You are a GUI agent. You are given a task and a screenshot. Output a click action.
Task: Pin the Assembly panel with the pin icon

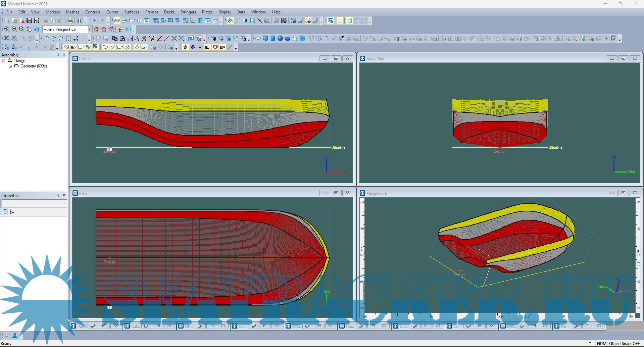pyautogui.click(x=58, y=55)
